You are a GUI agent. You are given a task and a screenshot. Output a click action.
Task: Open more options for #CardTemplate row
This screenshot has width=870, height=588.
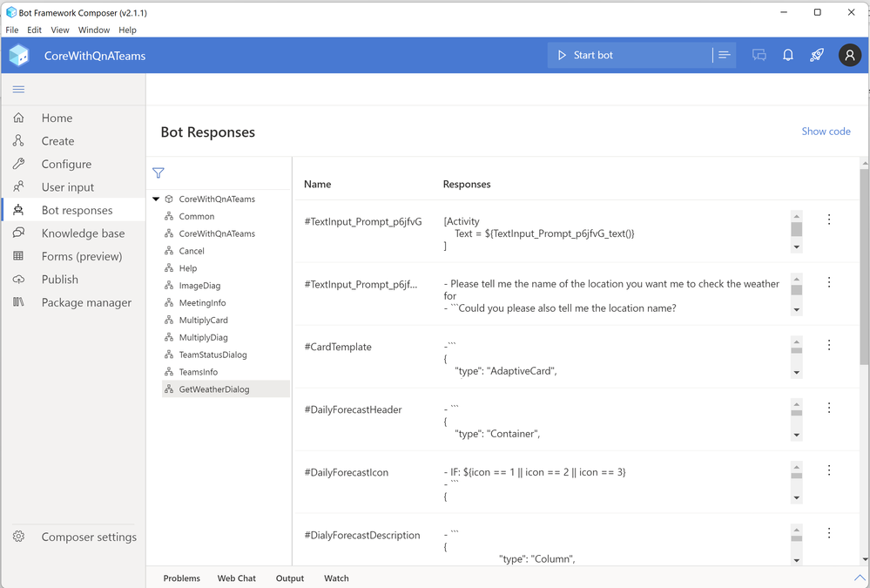(x=829, y=345)
